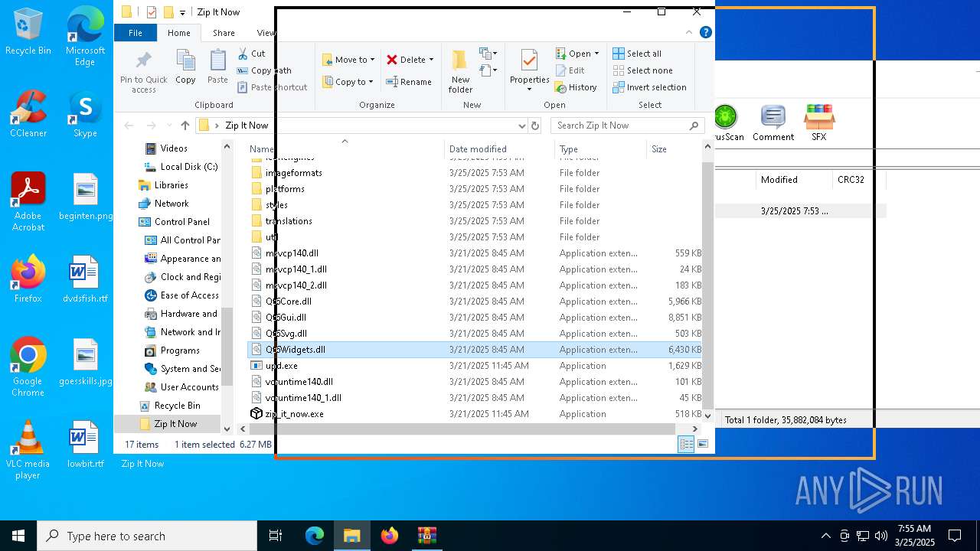Collapse the ribbon with chevron
The height and width of the screenshot is (551, 980).
[689, 32]
